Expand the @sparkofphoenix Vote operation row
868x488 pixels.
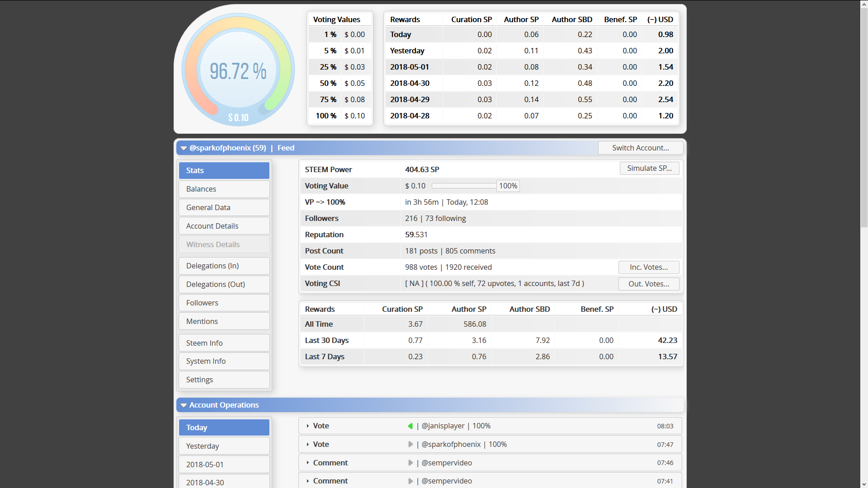(x=307, y=445)
